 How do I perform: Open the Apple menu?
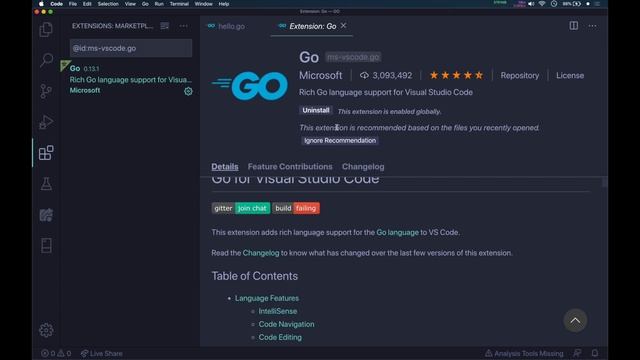pos(41,4)
